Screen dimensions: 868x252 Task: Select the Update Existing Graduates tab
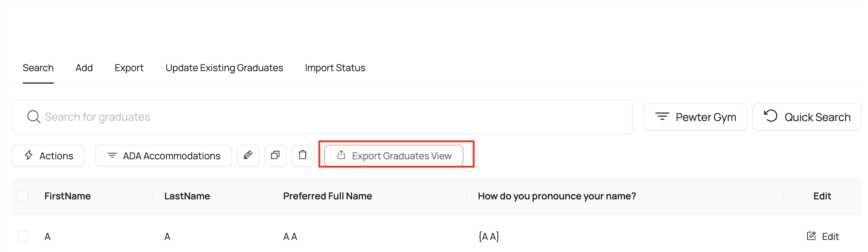(224, 68)
